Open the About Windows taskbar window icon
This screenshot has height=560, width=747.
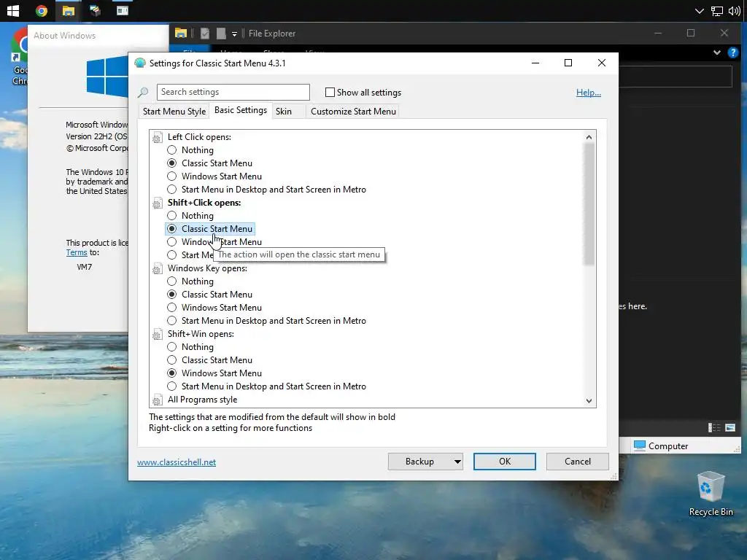[x=123, y=10]
